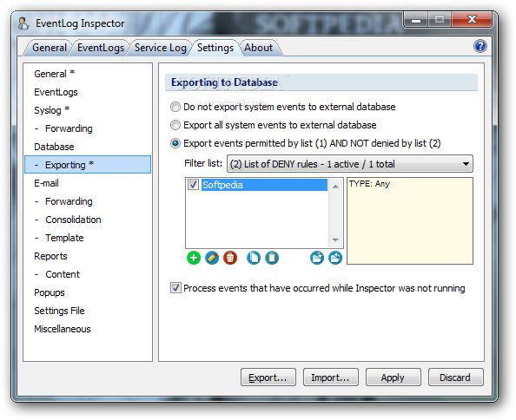The image size is (516, 420).
Task: Click the rule list scroll up arrow
Action: (335, 187)
